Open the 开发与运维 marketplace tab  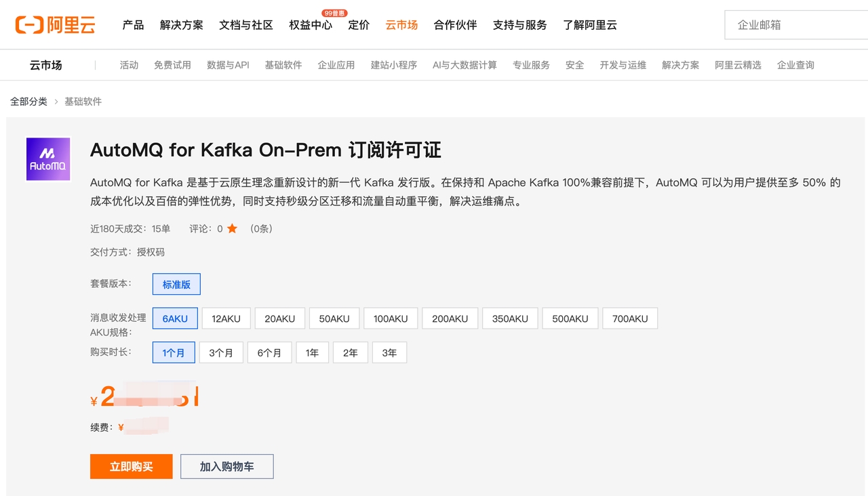click(623, 65)
